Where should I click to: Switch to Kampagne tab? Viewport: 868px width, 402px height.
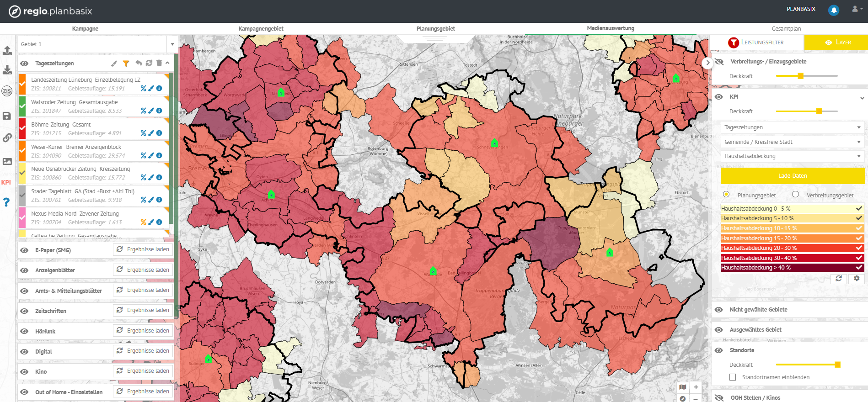[x=85, y=28]
